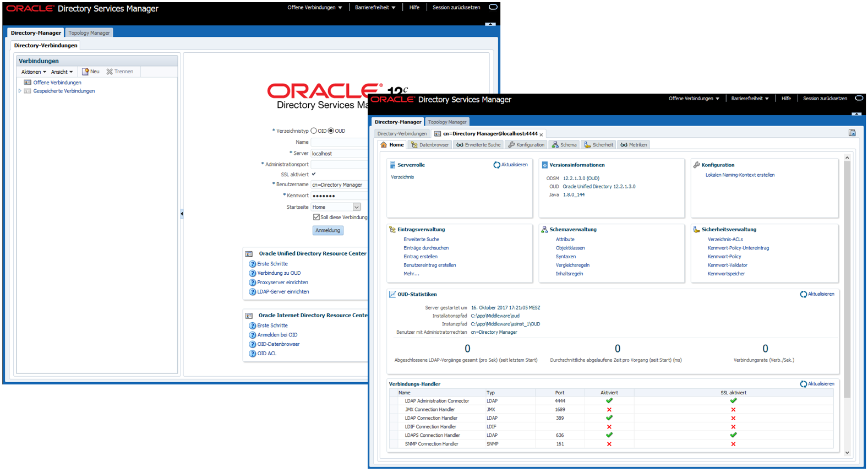Select Offene Verbindungen tree entry
Viewport: 868px width, 472px height.
pos(57,83)
